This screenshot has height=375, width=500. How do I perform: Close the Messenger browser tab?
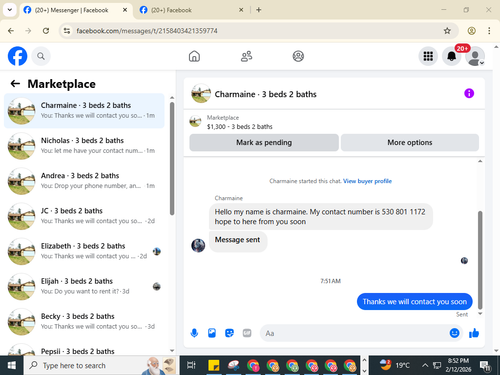(125, 10)
